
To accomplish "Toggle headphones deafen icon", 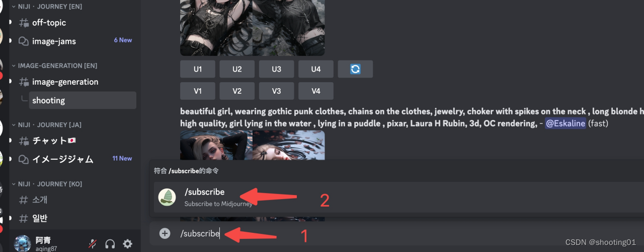I will 110,244.
